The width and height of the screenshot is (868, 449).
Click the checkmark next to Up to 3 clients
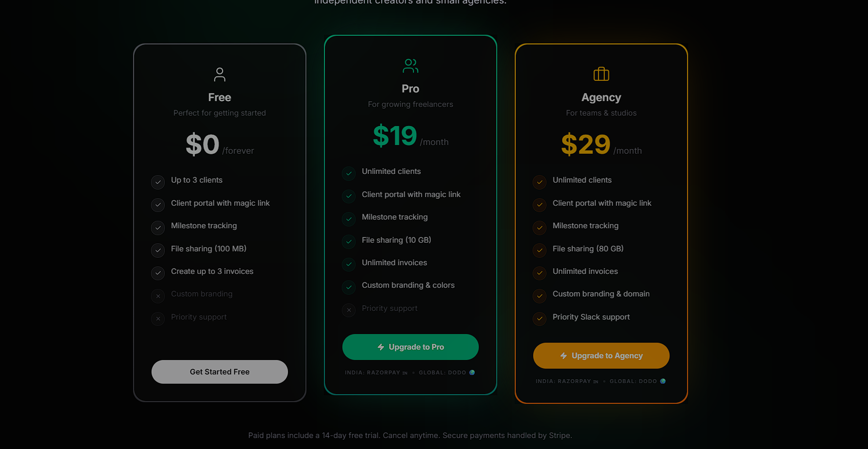click(x=158, y=183)
